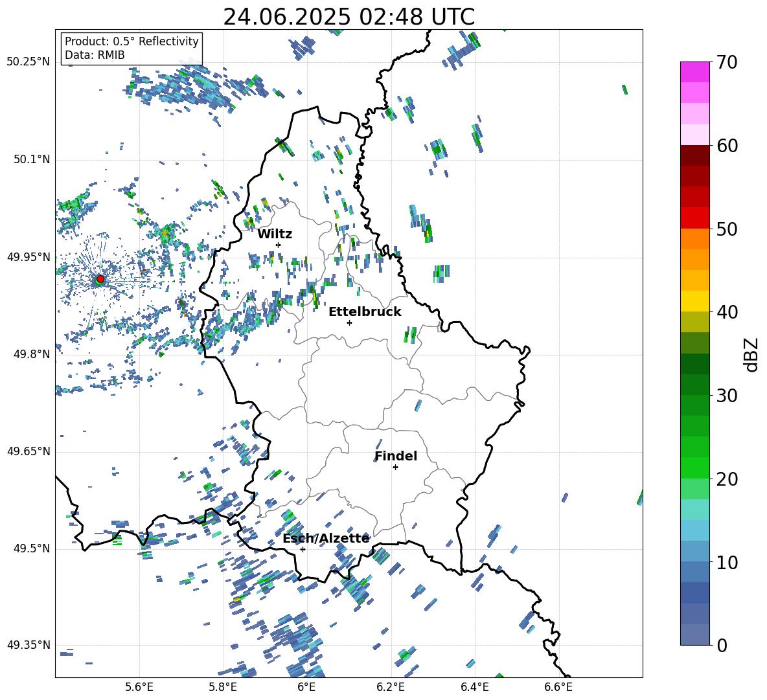Click the 'Data: RMIB' text
This screenshot has width=767, height=700.
pos(95,55)
